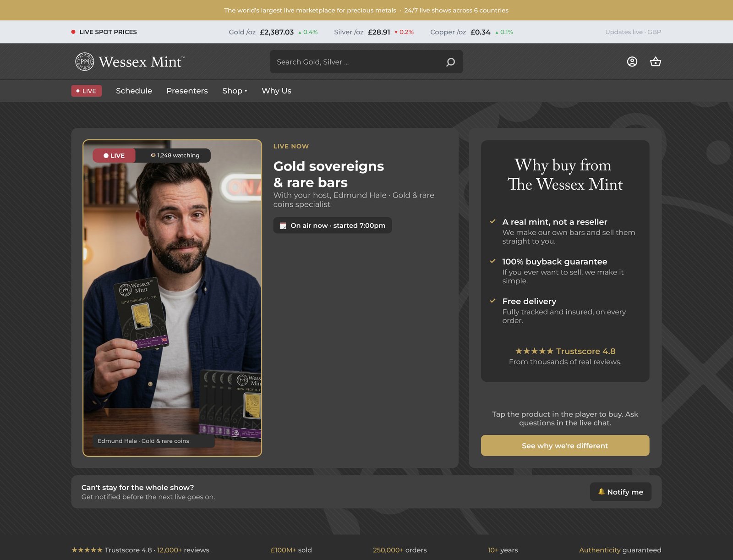Click the live video player of Edmund Hale
The height and width of the screenshot is (560, 733).
[172, 298]
